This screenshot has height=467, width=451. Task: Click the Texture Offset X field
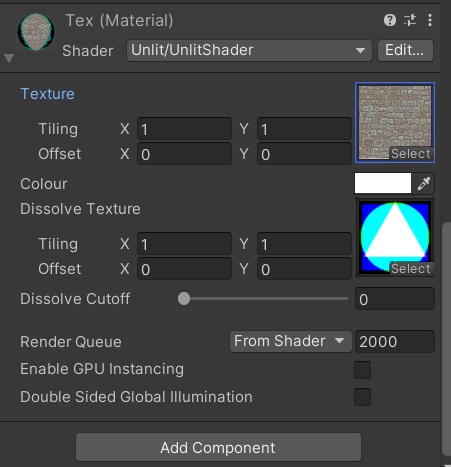pyautogui.click(x=184, y=154)
